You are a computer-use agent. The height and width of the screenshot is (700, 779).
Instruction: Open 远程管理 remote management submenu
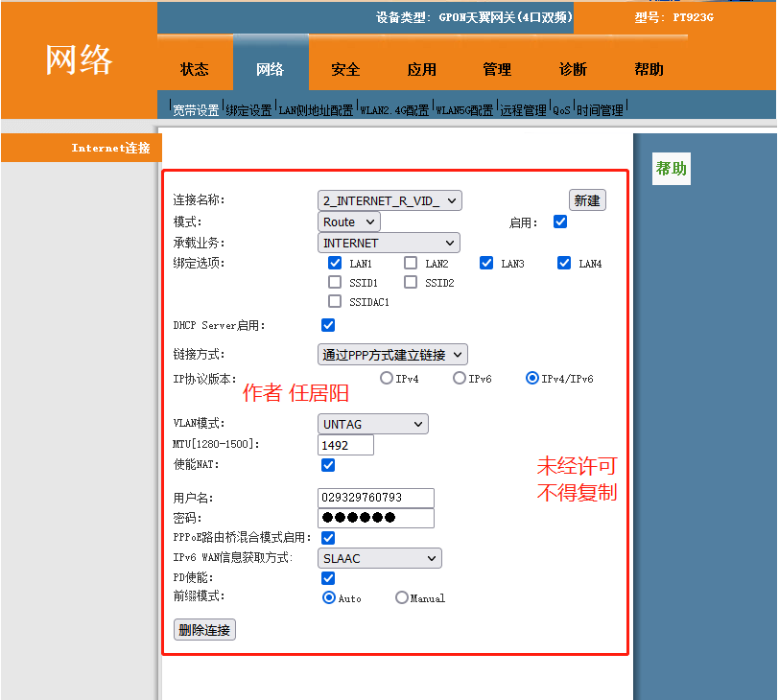point(523,110)
